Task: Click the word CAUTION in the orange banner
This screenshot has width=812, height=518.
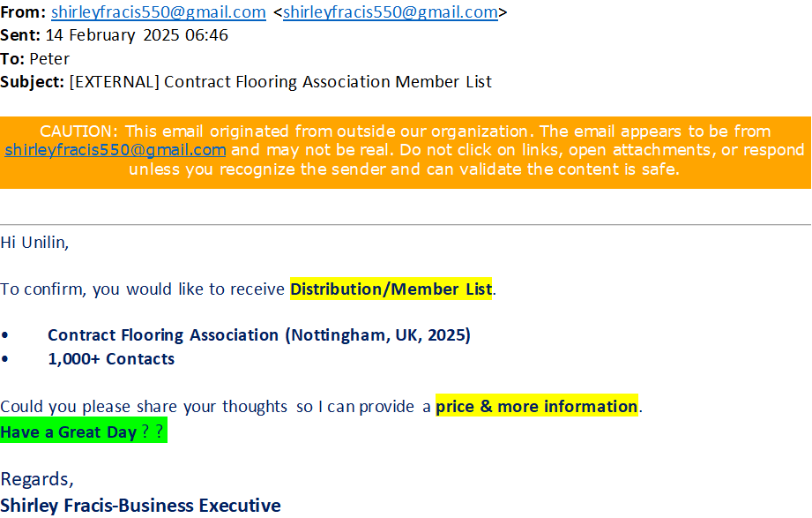Action: (78, 131)
